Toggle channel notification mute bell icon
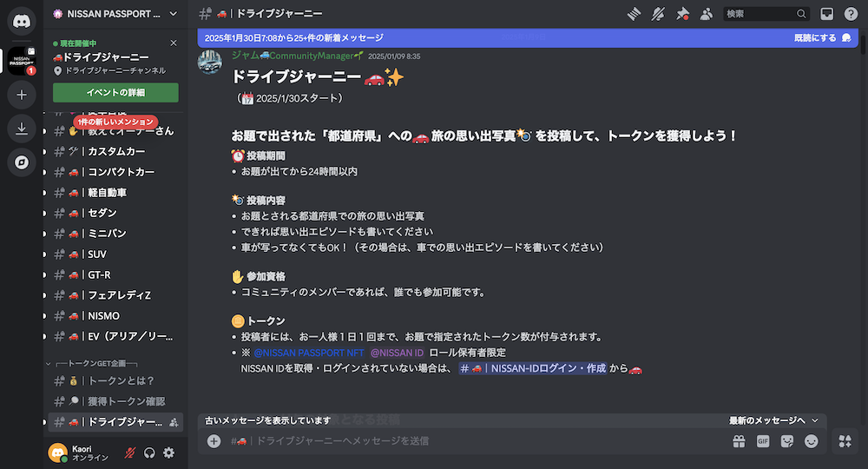Screen dimensions: 868x469 [x=658, y=14]
